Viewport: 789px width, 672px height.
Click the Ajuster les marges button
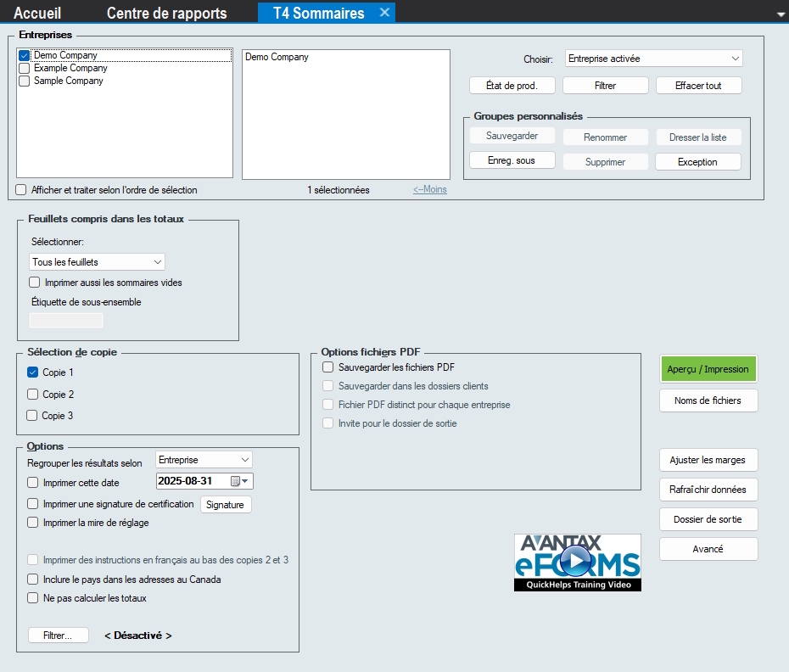coord(708,460)
